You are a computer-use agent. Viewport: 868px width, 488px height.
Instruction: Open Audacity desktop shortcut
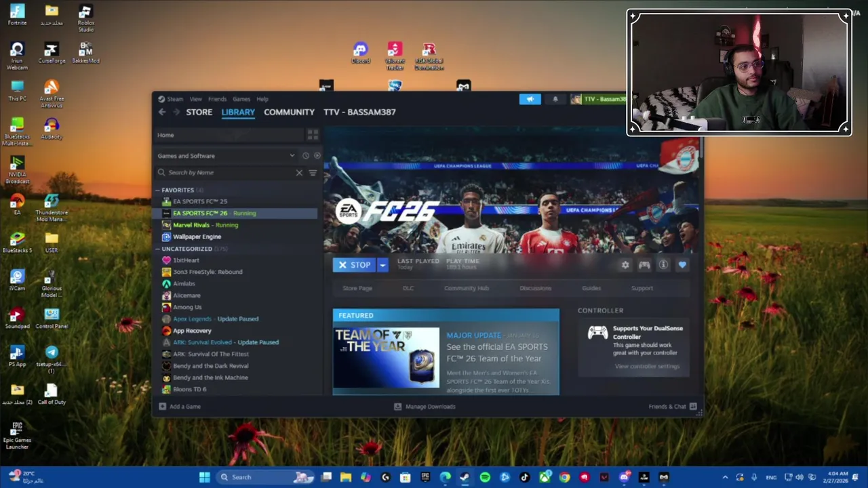(x=52, y=129)
